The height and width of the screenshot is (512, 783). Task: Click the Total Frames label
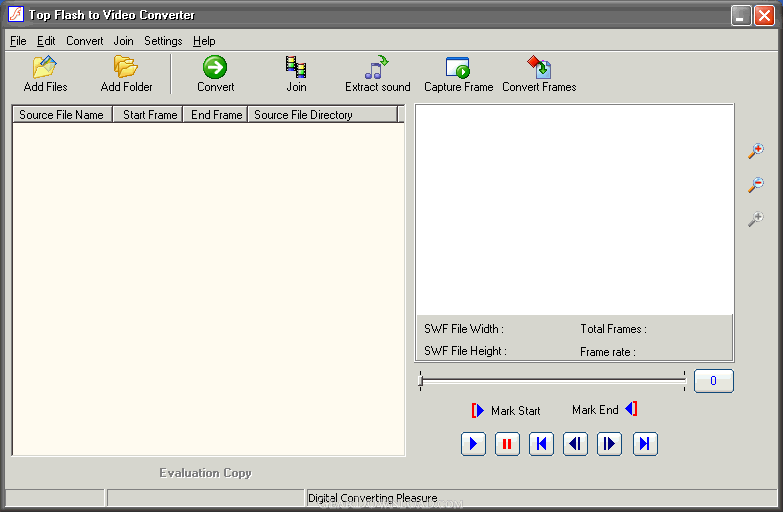[x=613, y=329]
